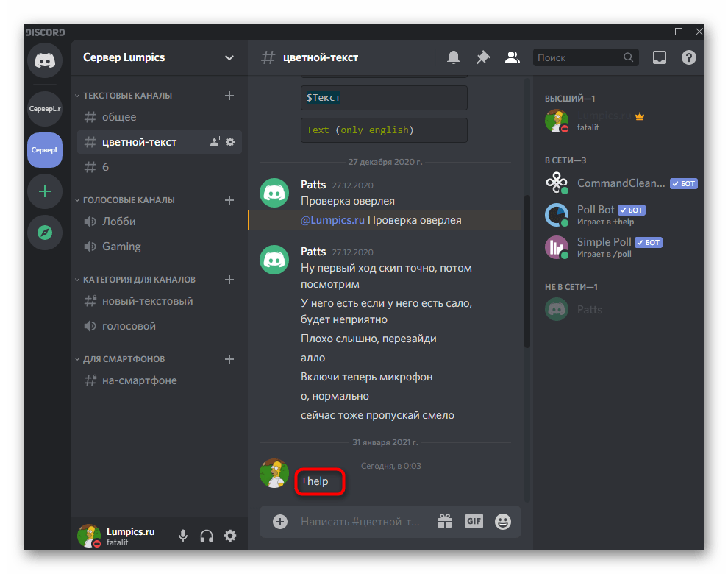This screenshot has width=728, height=574.
Task: Edit цветной-текст channel gear icon
Action: point(230,142)
